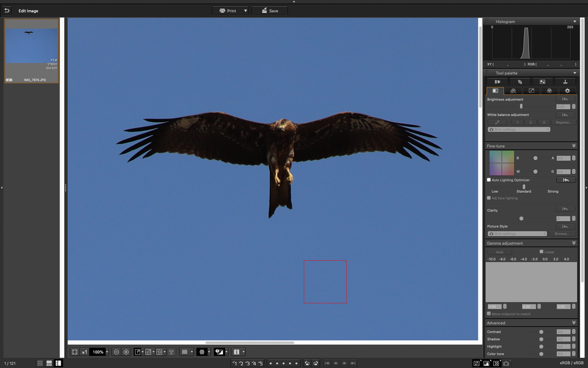Click the rotate left icon in bottom bar
The image size is (588, 368).
click(307, 363)
